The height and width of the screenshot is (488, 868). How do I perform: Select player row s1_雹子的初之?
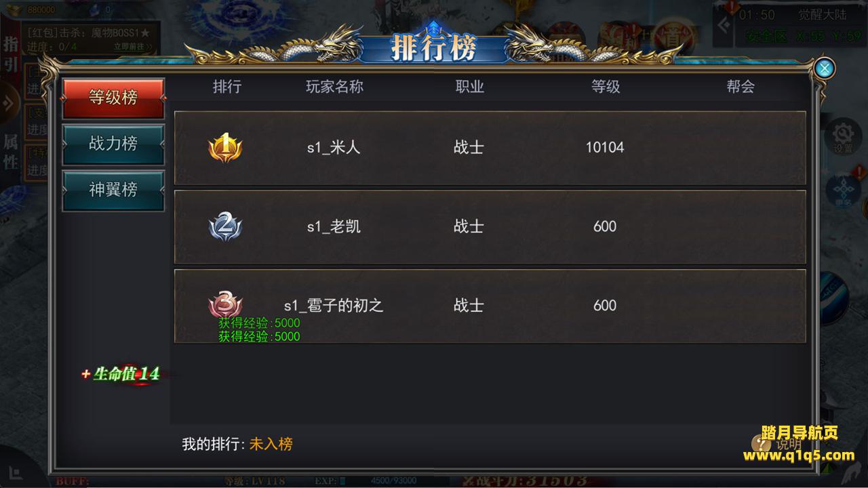coord(490,306)
